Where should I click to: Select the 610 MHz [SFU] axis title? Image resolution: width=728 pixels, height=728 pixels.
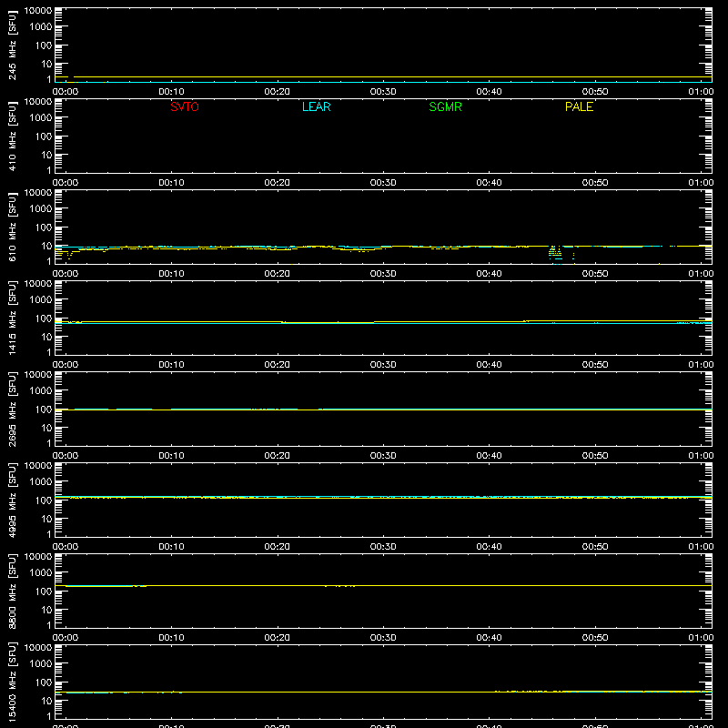(x=12, y=227)
